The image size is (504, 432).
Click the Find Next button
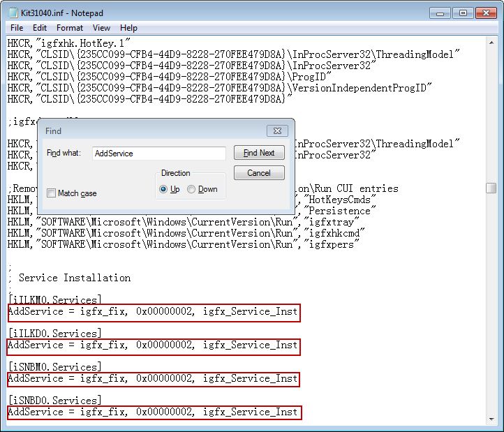pos(258,153)
